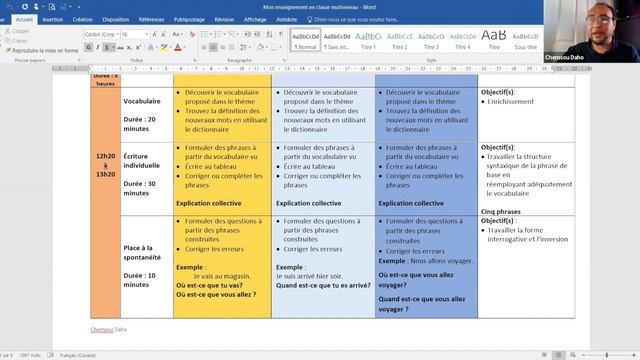Click the print preview quick access icon
640x360 pixels.
coord(52,7)
